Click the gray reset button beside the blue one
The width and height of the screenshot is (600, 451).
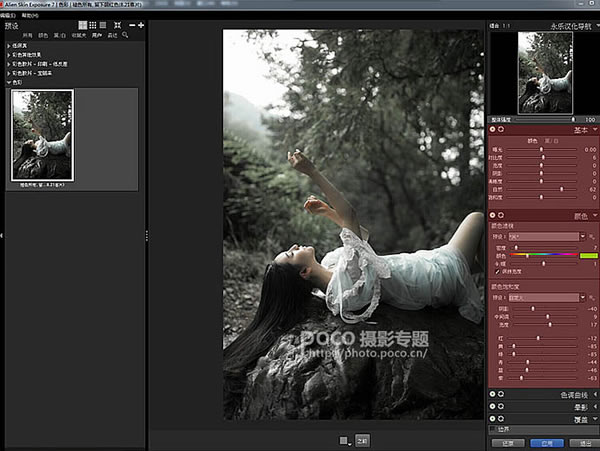click(x=508, y=443)
